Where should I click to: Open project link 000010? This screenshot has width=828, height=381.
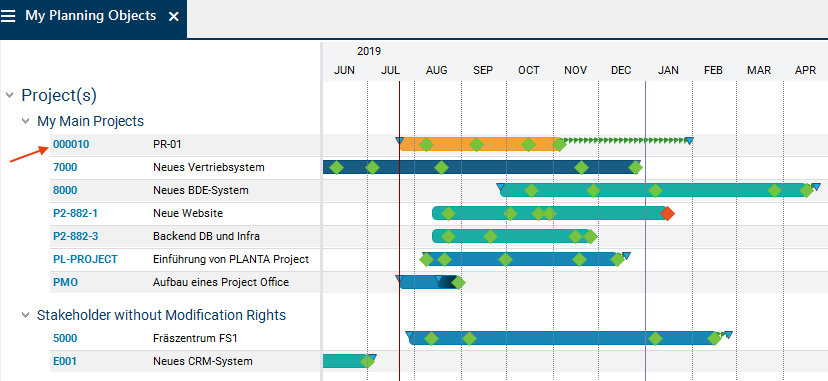pos(71,145)
